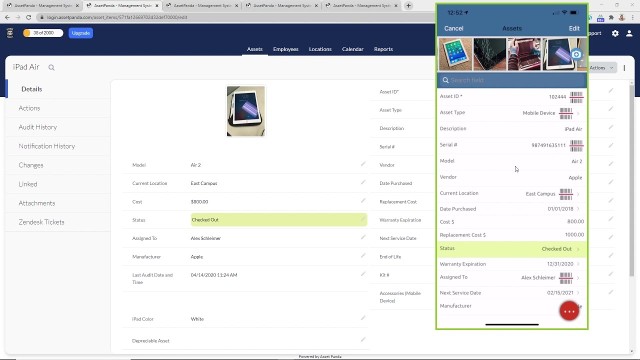The image size is (640, 360).
Task: Edit the Last Audit Date pencil icon
Action: click(363, 274)
